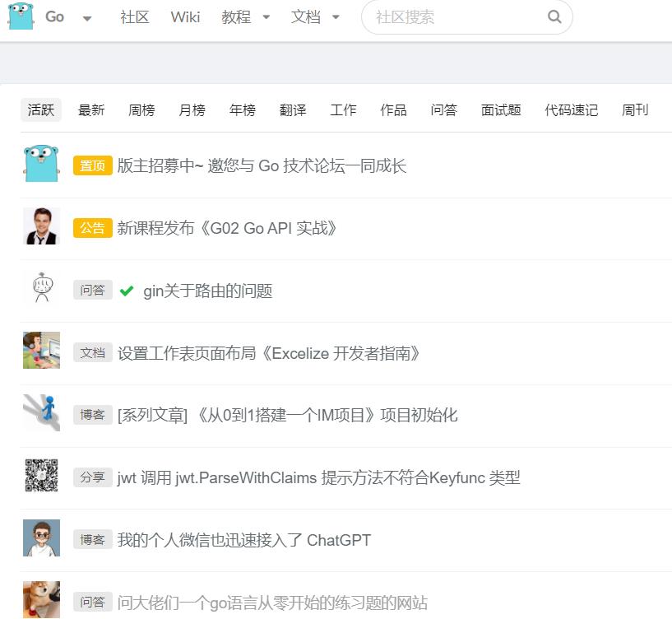Open post 设置工作表页面布局《Excelize 开发者指南》

269,353
